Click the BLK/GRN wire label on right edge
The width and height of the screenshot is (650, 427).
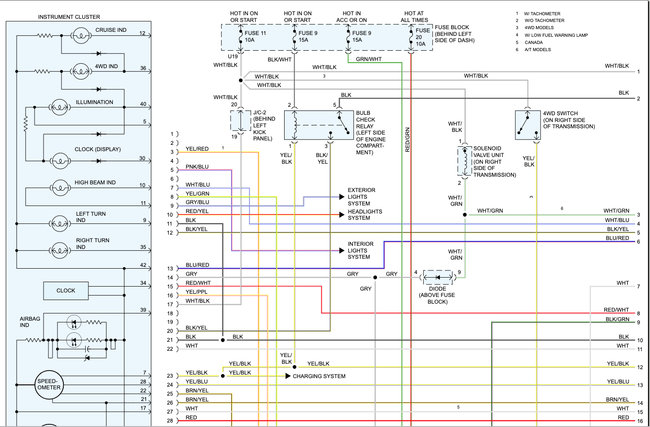(x=617, y=320)
